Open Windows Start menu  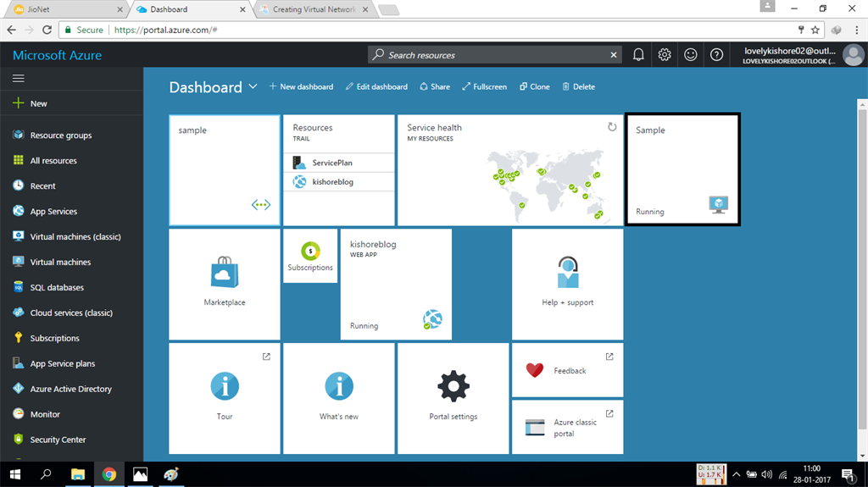[x=15, y=474]
